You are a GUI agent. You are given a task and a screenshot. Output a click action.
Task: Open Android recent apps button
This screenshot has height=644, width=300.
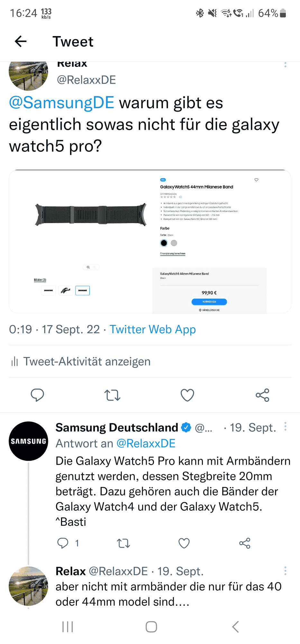[x=68, y=627]
